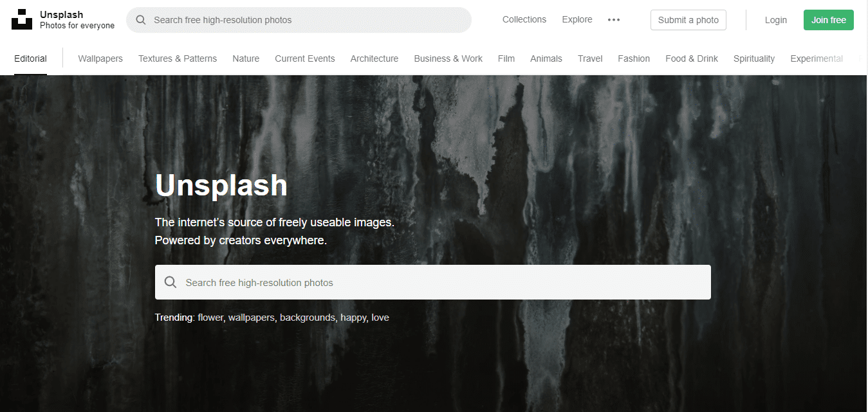
Task: Click the magnifier icon in hero search box
Action: coord(171,282)
